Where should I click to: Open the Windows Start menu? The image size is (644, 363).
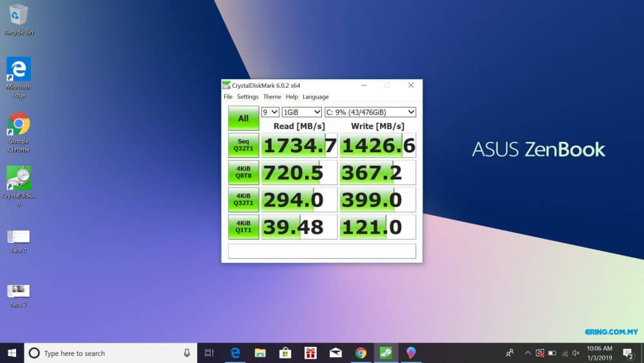point(12,353)
